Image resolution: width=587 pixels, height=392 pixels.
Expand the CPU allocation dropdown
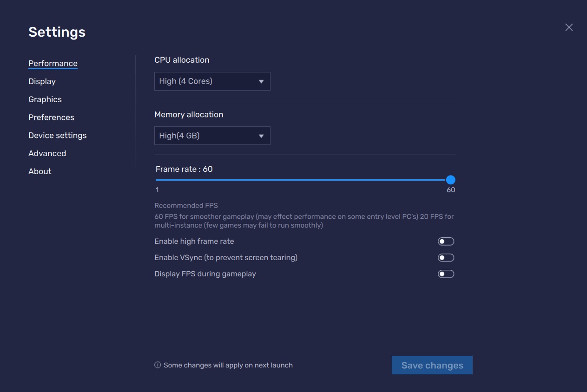[x=212, y=81]
